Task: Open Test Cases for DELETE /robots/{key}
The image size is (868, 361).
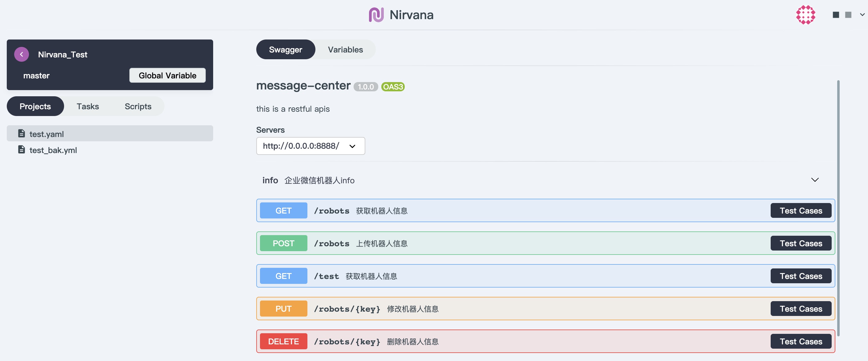Action: (x=801, y=341)
